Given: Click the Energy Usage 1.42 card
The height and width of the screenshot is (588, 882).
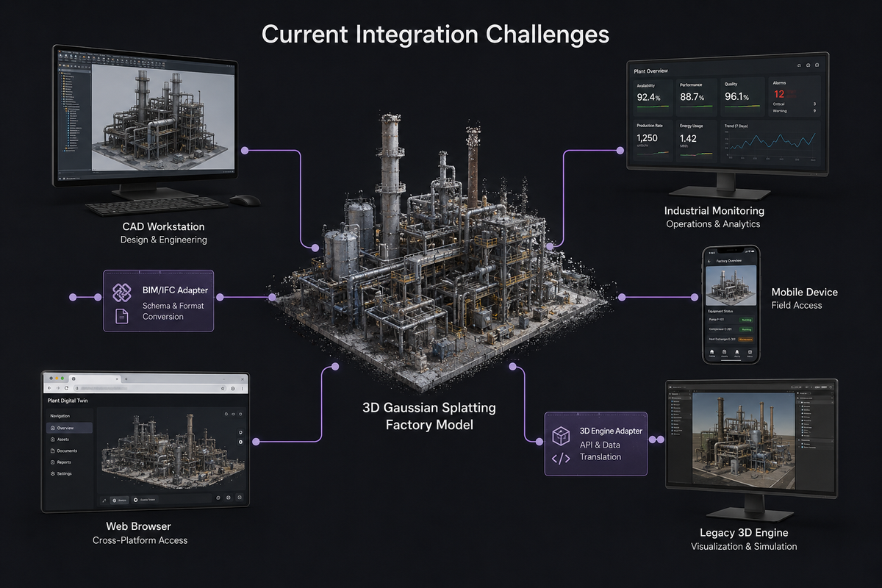Looking at the screenshot, I should (697, 140).
